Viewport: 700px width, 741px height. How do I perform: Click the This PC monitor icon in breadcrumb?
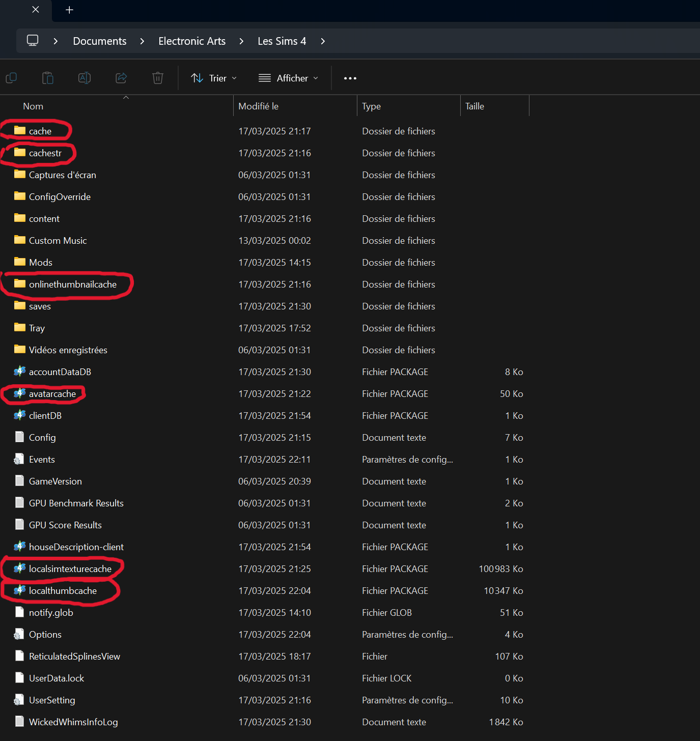tap(33, 41)
